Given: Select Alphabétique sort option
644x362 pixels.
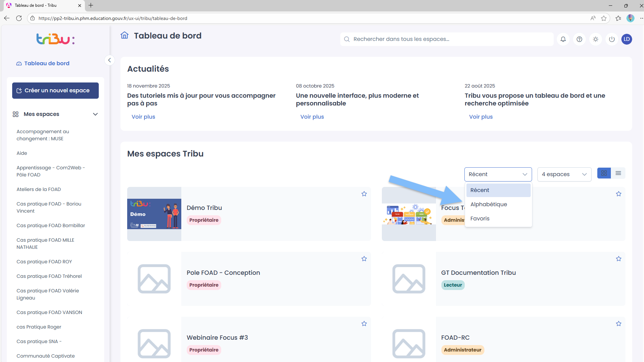Looking at the screenshot, I should click(498, 204).
